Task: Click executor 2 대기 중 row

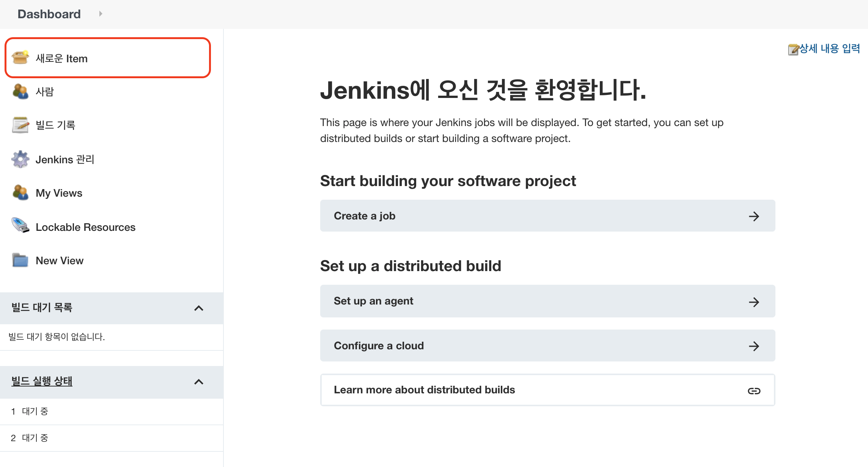Action: tap(112, 438)
